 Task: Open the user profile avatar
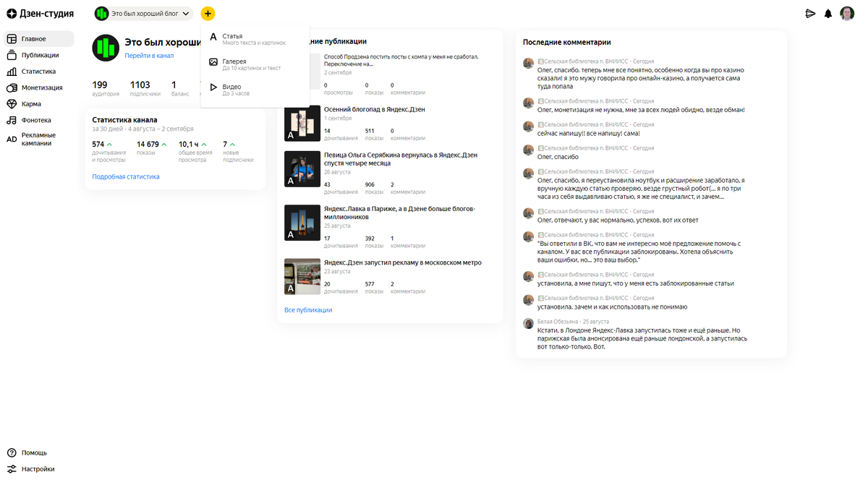point(847,13)
